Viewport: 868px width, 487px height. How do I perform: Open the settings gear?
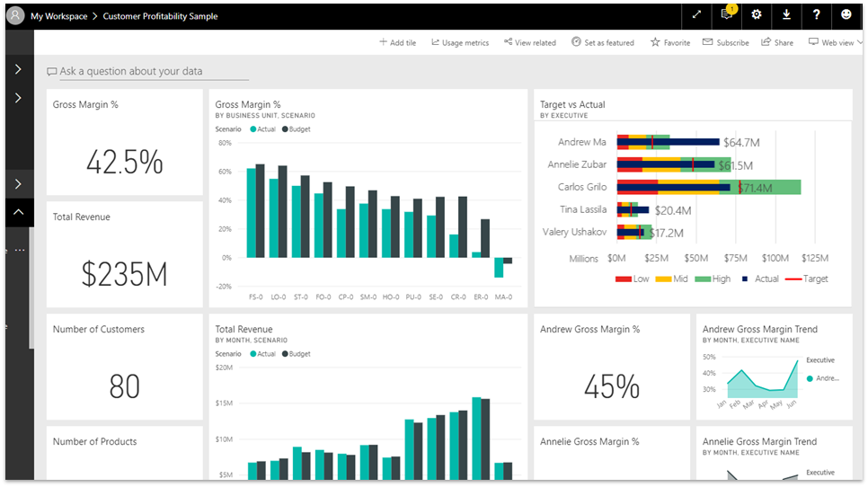(x=757, y=15)
